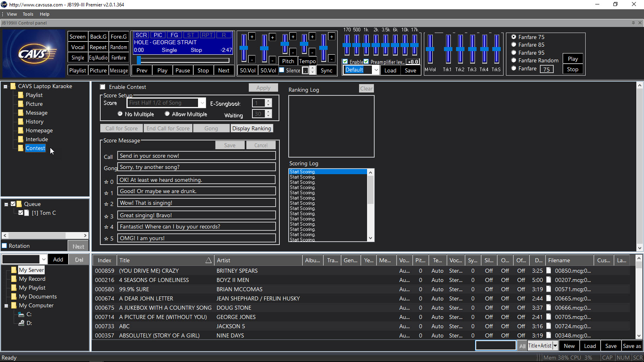
Task: Open the Score dropdown list
Action: click(202, 103)
